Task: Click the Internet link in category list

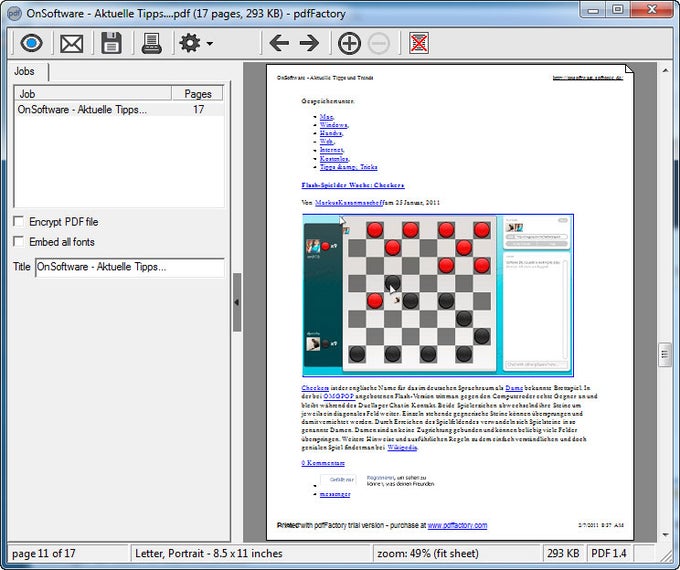Action: click(332, 150)
